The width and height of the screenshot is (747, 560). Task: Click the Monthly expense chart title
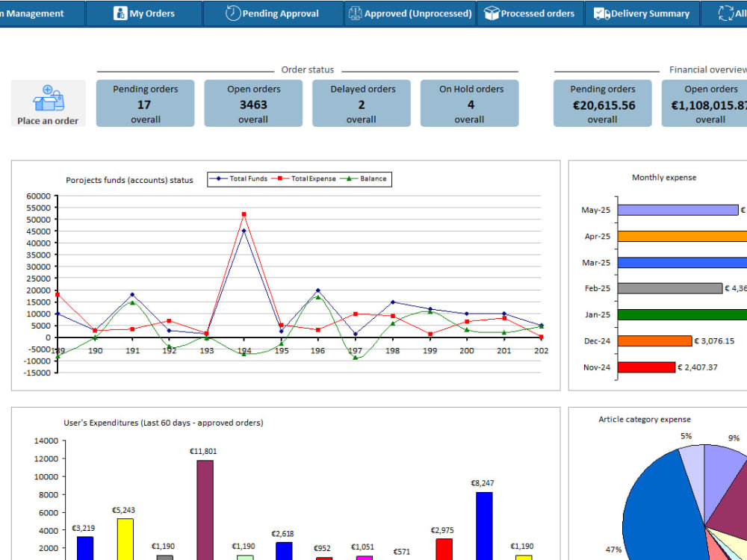tap(664, 178)
